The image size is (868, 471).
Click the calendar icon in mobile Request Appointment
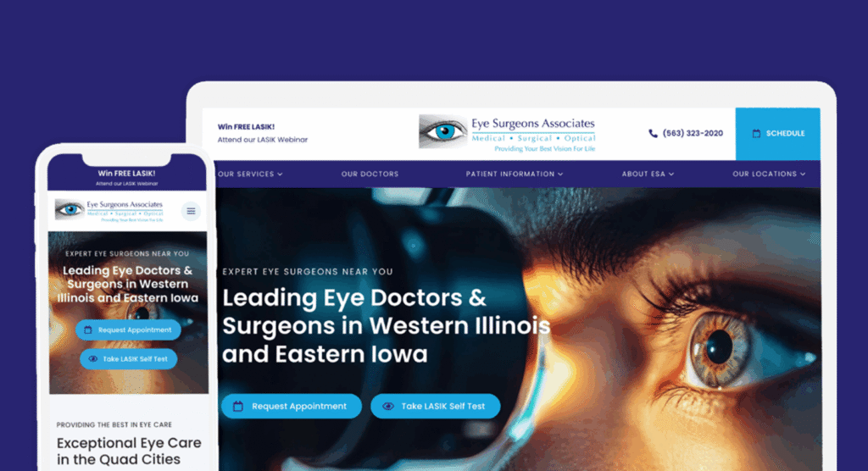point(87,330)
